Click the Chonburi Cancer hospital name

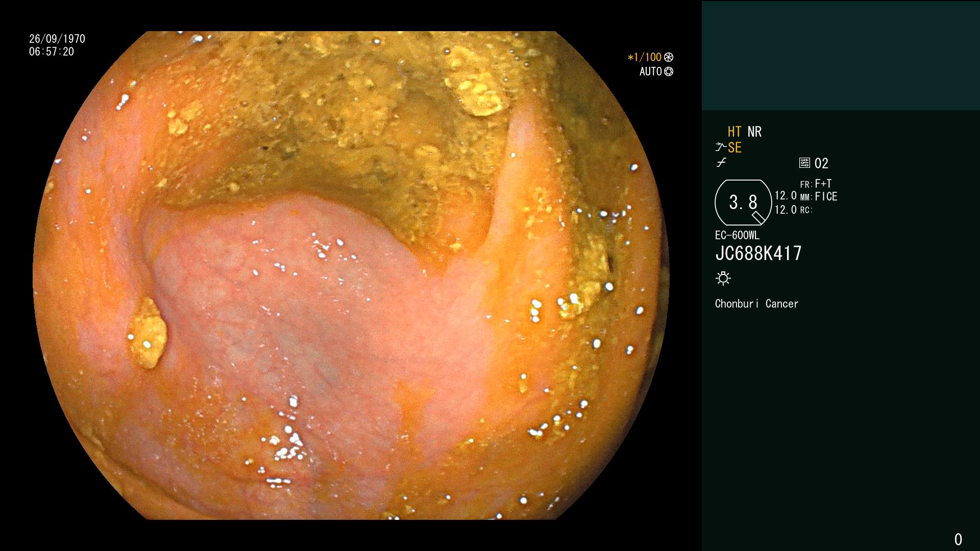pos(756,304)
